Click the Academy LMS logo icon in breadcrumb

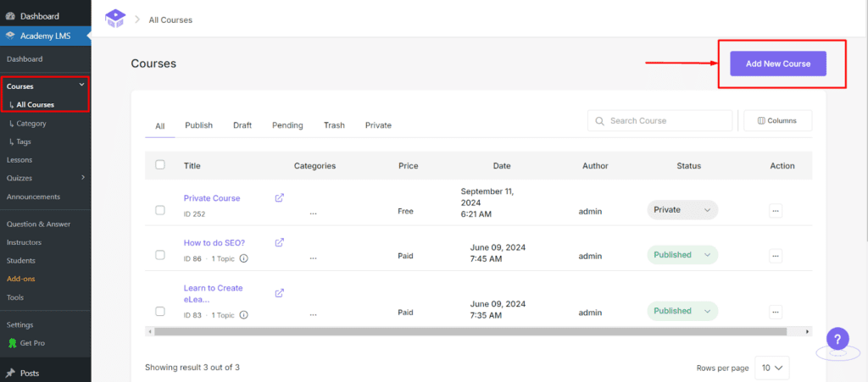114,19
